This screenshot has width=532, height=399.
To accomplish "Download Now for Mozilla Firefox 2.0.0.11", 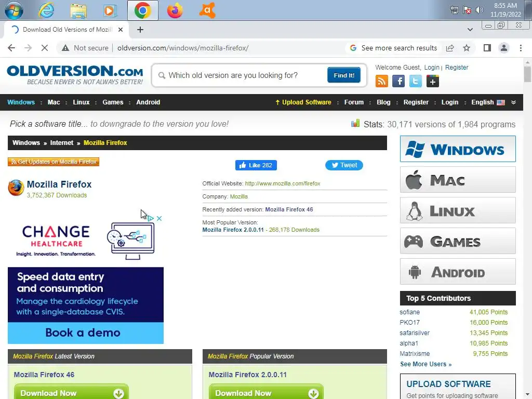I will (267, 392).
